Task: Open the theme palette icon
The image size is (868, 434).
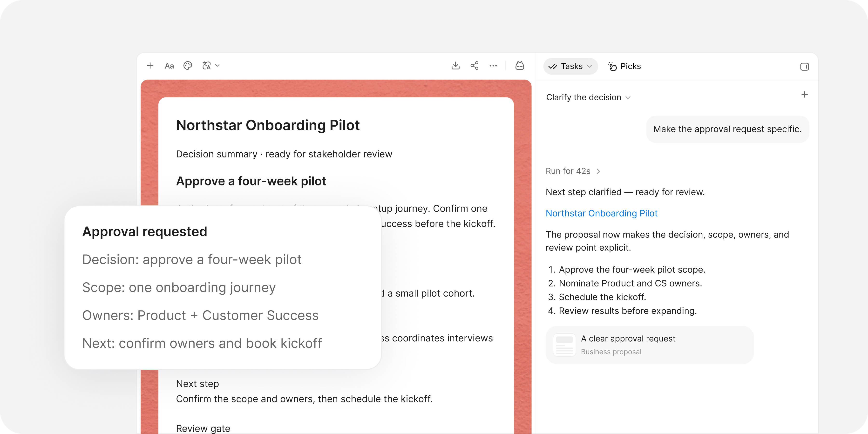Action: 188,66
